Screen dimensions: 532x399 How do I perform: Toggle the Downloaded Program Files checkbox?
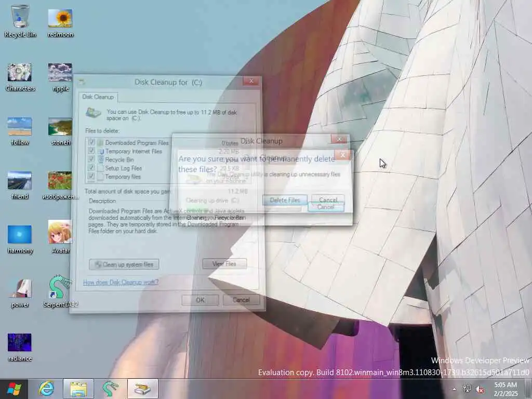coord(91,142)
